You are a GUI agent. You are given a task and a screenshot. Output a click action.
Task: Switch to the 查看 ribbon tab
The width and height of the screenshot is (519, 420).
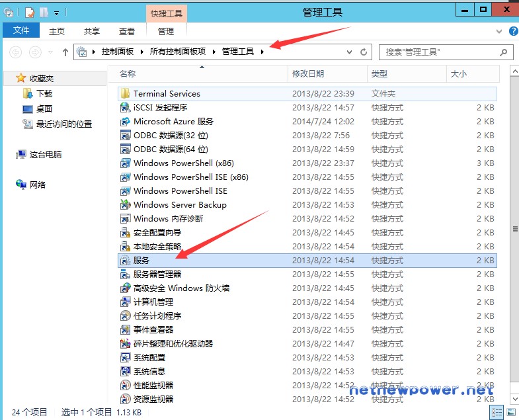(126, 31)
